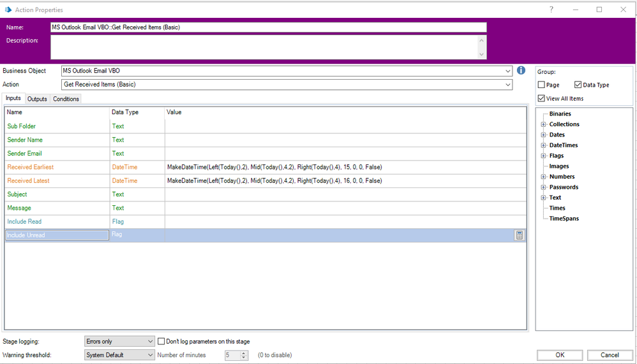
Task: Open the Business Object dropdown
Action: (508, 71)
